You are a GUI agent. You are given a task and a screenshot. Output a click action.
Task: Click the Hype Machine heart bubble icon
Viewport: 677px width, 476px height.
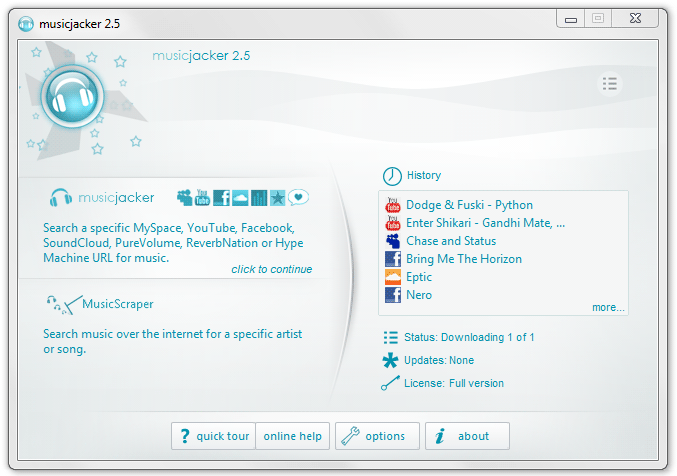[298, 197]
